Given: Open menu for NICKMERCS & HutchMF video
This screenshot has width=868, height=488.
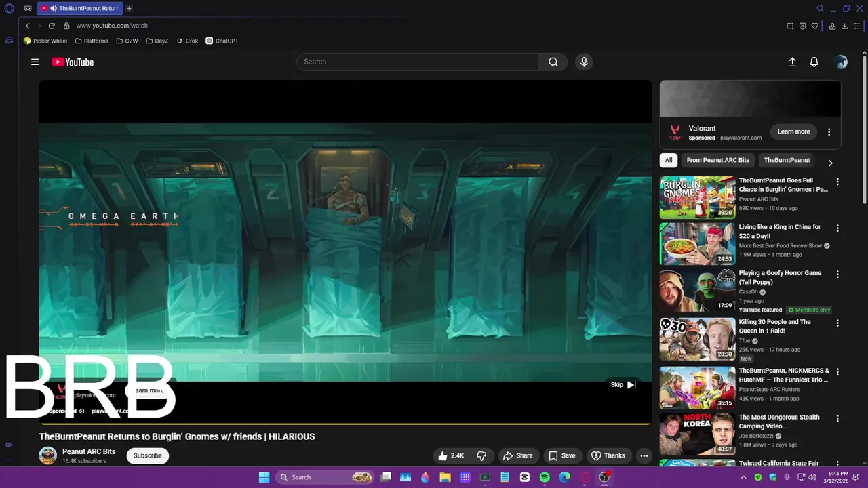Looking at the screenshot, I should click(837, 372).
